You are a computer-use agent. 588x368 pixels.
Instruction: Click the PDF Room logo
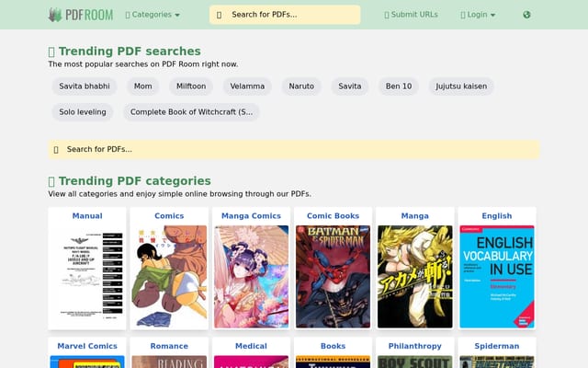click(81, 15)
